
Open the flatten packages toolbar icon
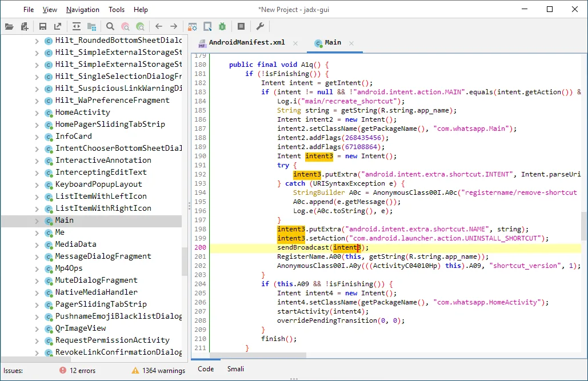pos(92,26)
